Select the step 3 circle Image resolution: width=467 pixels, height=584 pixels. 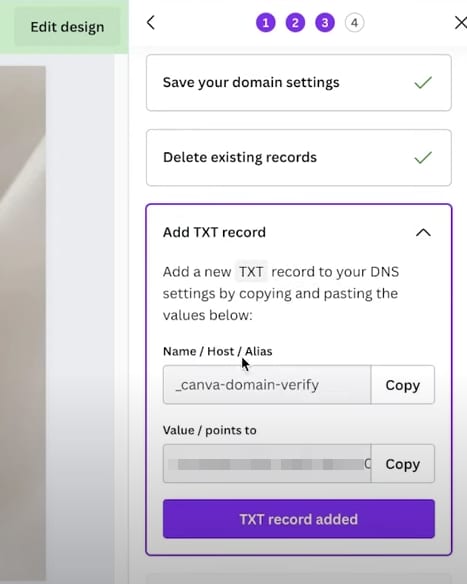click(x=325, y=23)
